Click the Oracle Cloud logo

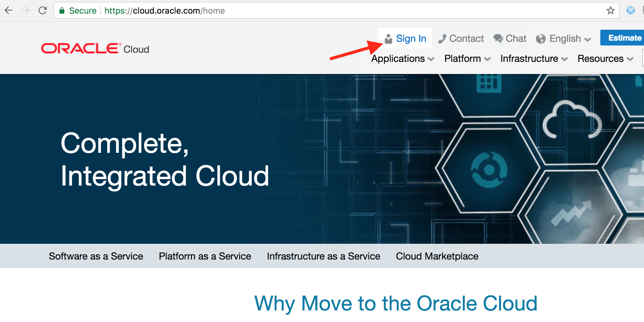pos(95,49)
